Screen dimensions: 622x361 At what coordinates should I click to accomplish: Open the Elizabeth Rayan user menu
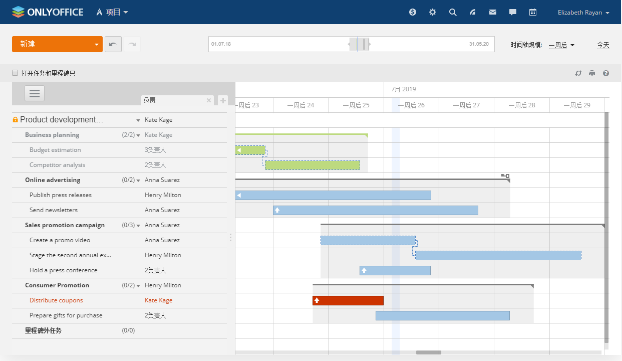click(x=583, y=13)
